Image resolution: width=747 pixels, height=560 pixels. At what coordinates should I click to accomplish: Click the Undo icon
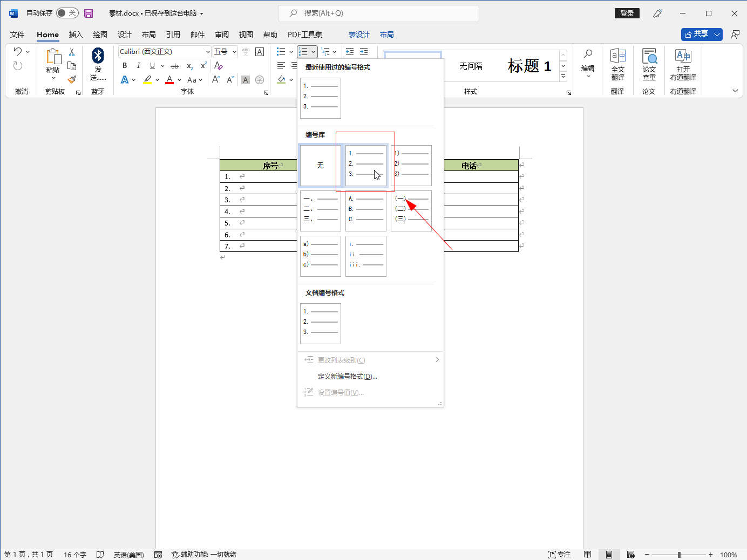[x=18, y=52]
